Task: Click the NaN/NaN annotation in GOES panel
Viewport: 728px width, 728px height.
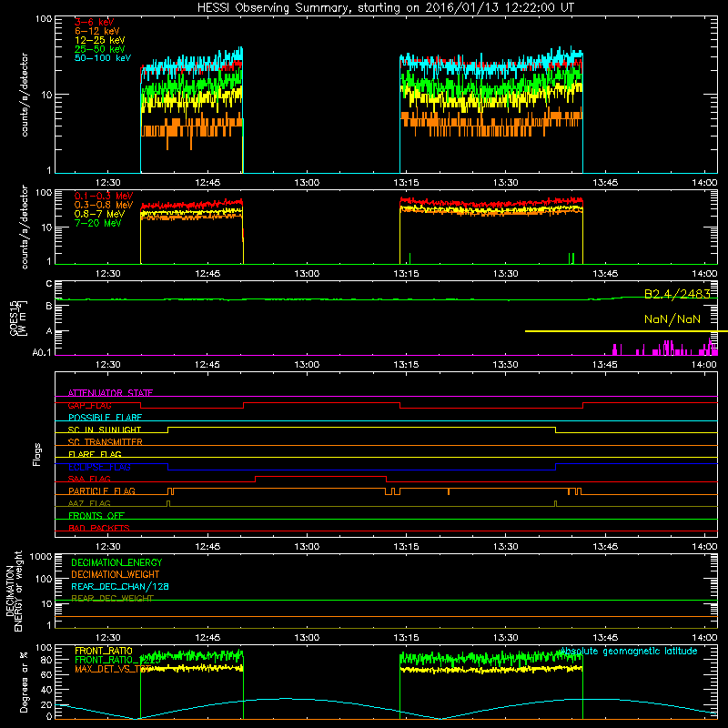Action: 672,319
